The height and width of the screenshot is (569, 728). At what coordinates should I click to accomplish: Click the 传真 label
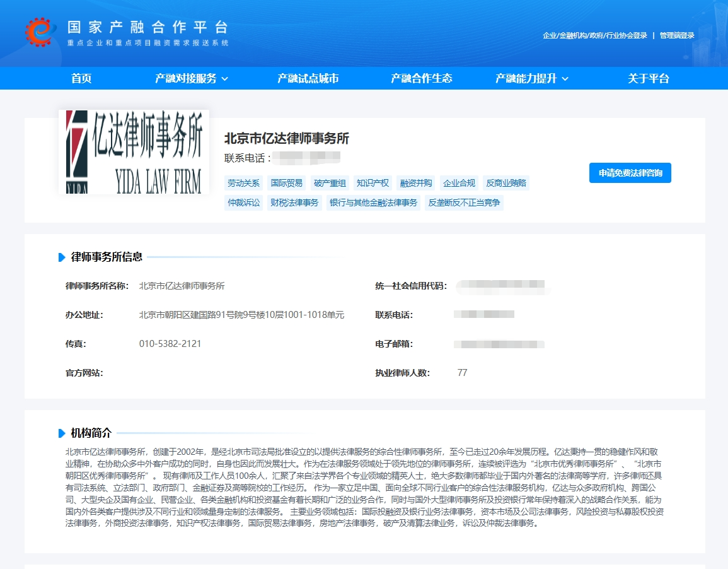coord(76,344)
